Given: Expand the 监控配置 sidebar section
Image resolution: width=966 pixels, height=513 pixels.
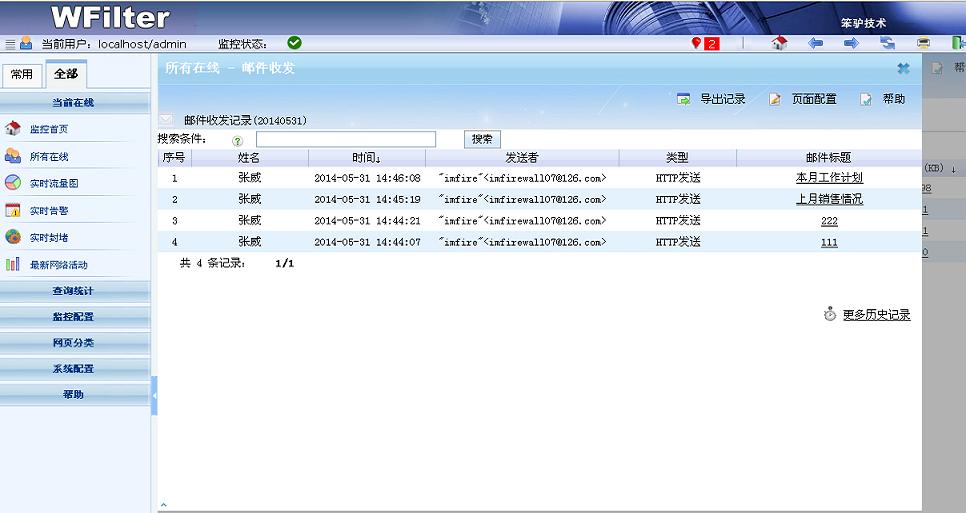Looking at the screenshot, I should pyautogui.click(x=73, y=317).
